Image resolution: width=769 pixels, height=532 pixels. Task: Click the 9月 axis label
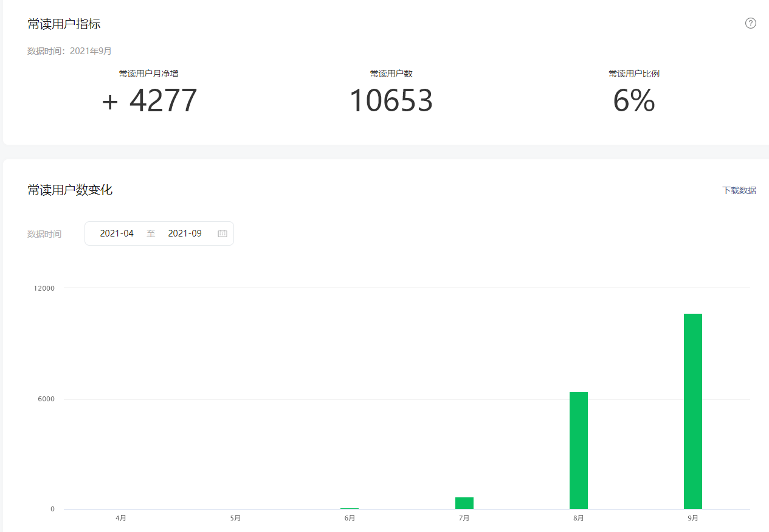693,518
